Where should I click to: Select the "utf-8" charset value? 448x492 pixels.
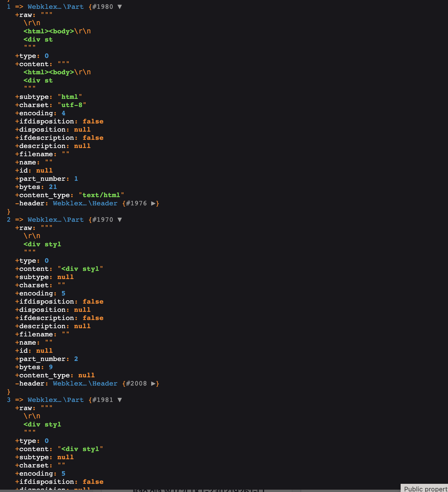(x=72, y=105)
